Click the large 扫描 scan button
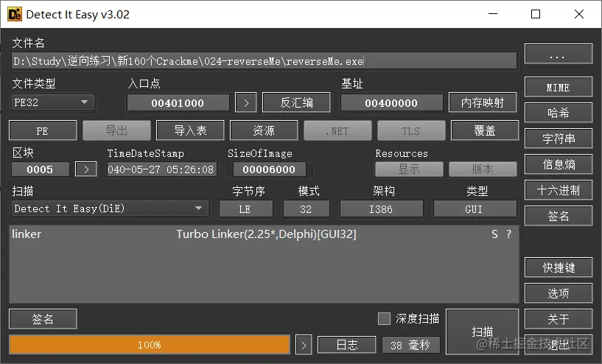The height and width of the screenshot is (364, 602). [x=482, y=332]
